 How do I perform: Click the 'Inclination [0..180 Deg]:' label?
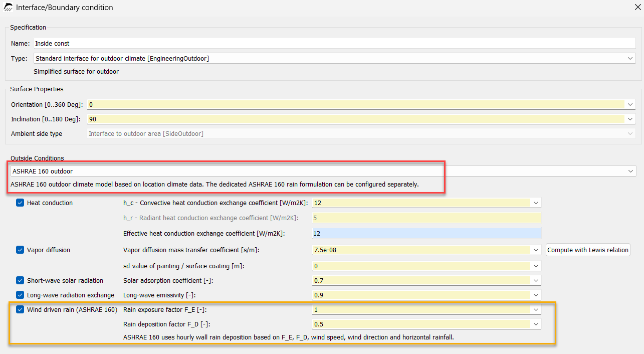tap(46, 119)
